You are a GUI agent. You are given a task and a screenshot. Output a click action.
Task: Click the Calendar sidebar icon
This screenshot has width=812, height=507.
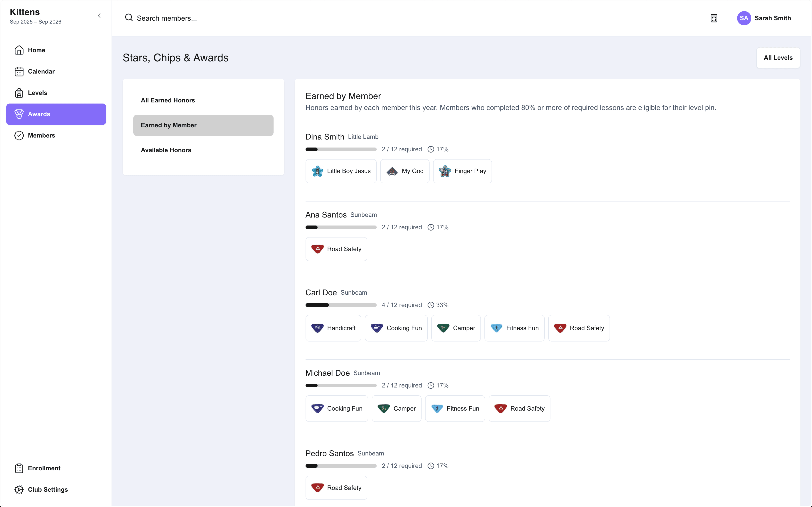[19, 71]
